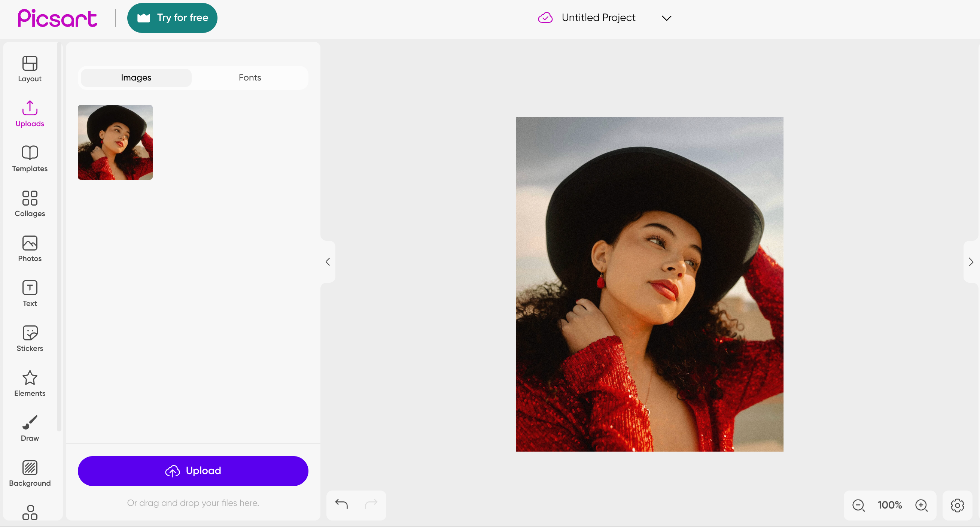This screenshot has height=528, width=980.
Task: Open the Collages panel
Action: click(x=30, y=204)
